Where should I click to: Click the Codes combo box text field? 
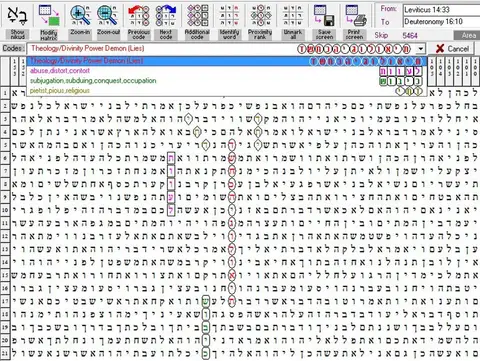221,49
